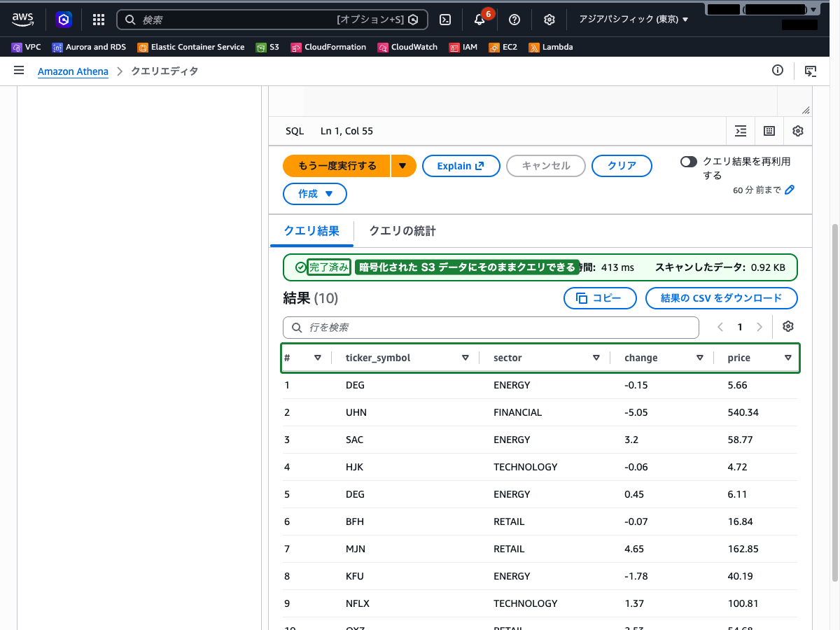Go to next results page arrow

pos(759,327)
